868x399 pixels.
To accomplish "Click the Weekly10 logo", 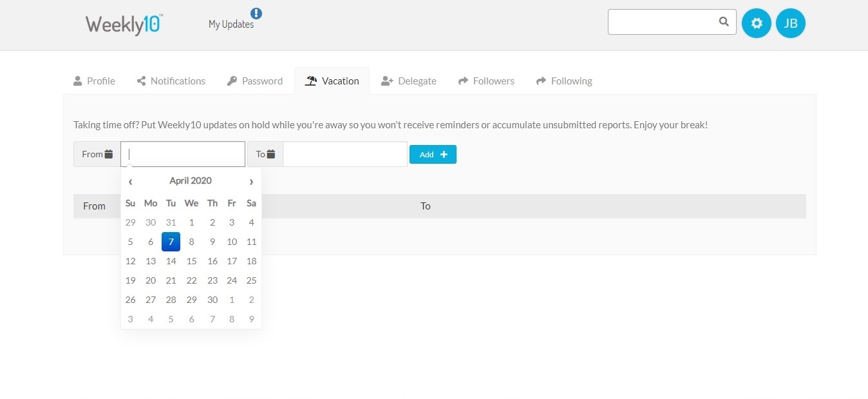I will [124, 24].
